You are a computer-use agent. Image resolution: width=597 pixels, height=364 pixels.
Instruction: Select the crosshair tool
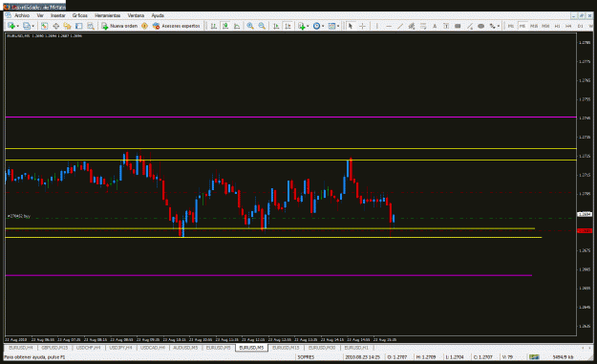[x=362, y=26]
